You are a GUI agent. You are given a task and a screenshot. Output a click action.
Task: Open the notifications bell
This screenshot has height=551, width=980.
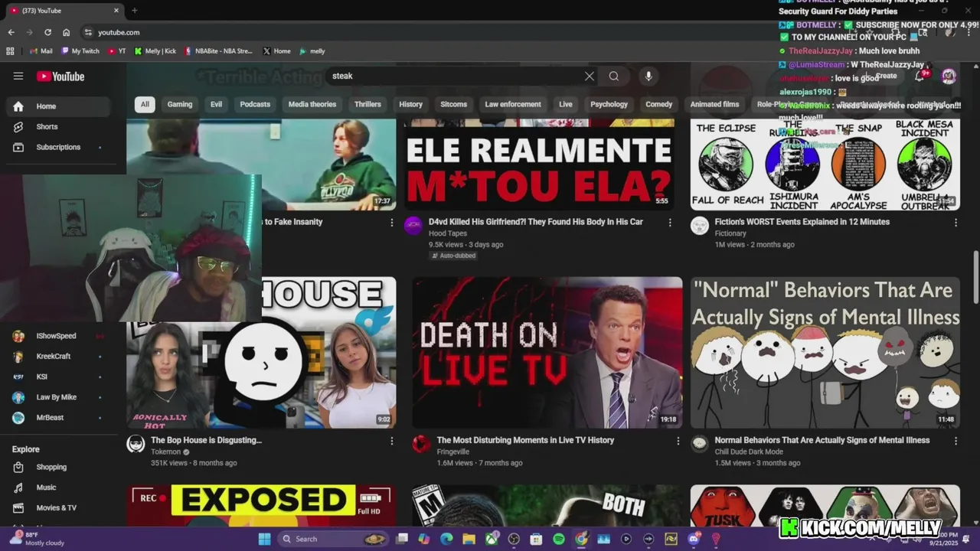tap(920, 76)
